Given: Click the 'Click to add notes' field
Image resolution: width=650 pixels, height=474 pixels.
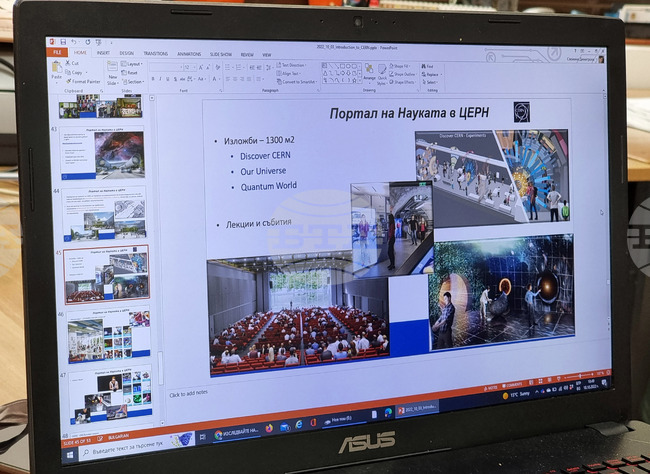Looking at the screenshot, I should pos(189,393).
